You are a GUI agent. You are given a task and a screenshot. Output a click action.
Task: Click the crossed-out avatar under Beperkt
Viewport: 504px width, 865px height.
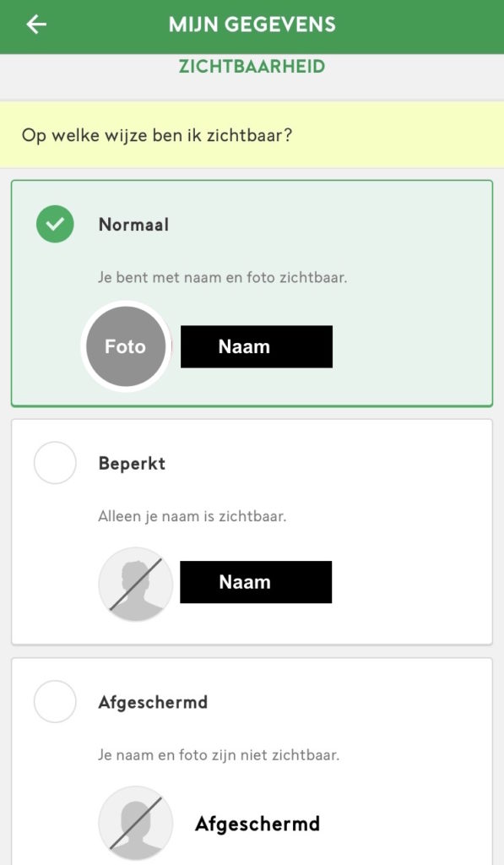point(136,584)
